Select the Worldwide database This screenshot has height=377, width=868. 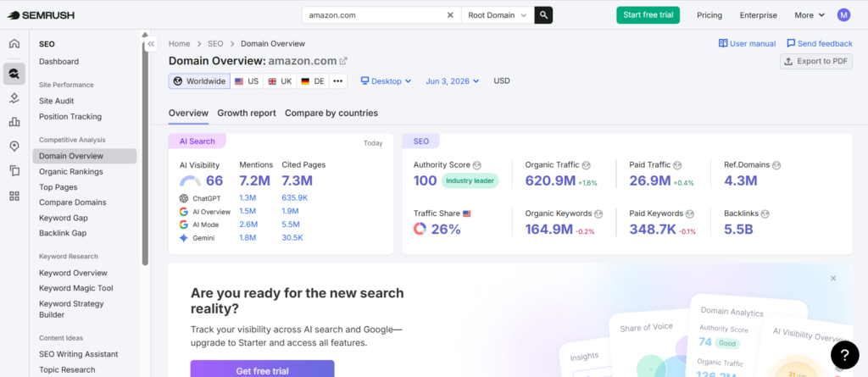[199, 81]
